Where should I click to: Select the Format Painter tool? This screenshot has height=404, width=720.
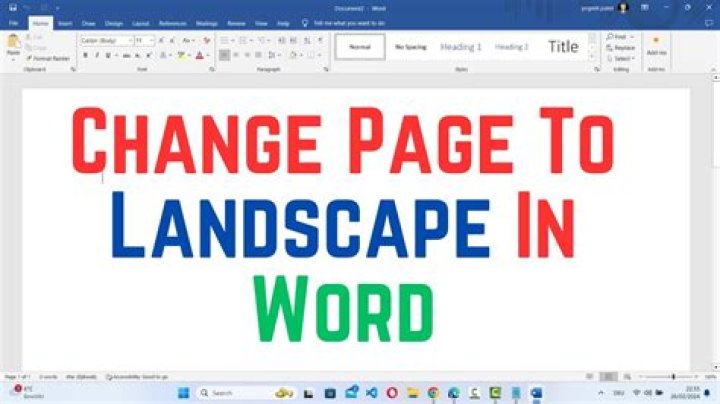click(52, 59)
